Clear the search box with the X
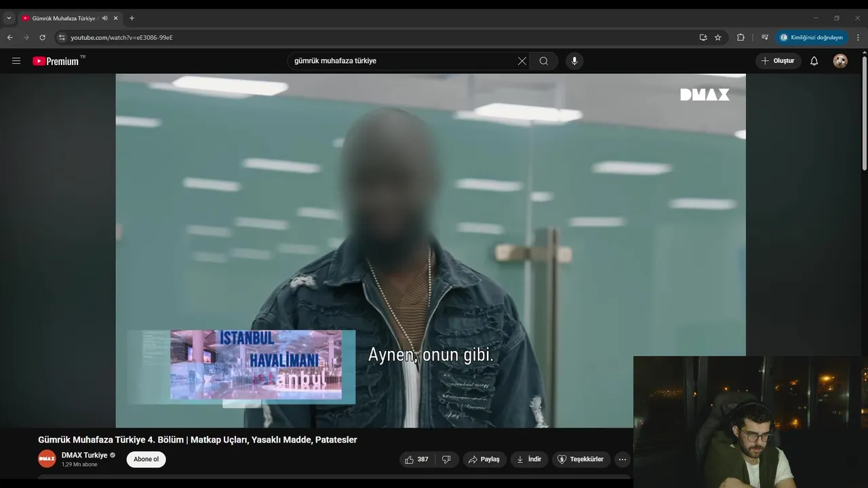Viewport: 868px width, 488px height. [521, 61]
